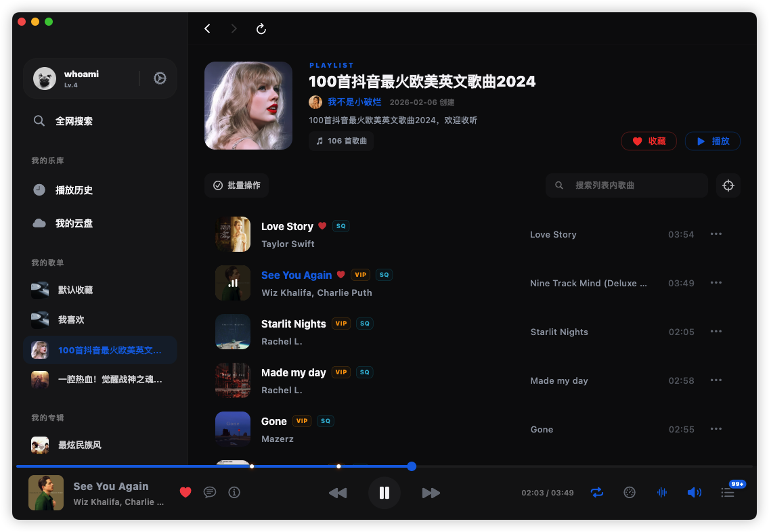Select the 100首抖音最火欧美英文 sidebar playlist
Viewport: 769px width, 532px height.
(100, 350)
